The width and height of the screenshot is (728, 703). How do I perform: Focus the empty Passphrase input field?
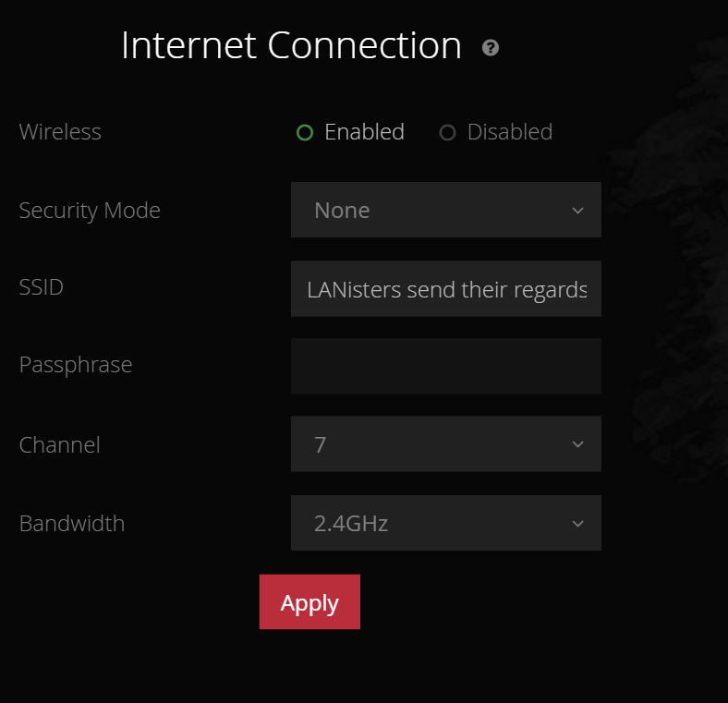point(445,366)
